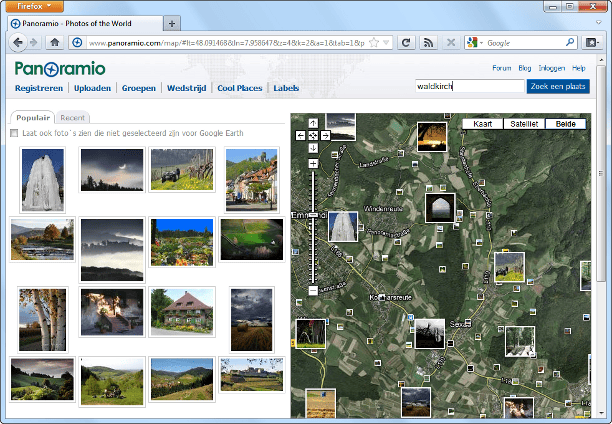612x424 pixels.
Task: Click the Zoek een plaats button
Action: point(558,86)
